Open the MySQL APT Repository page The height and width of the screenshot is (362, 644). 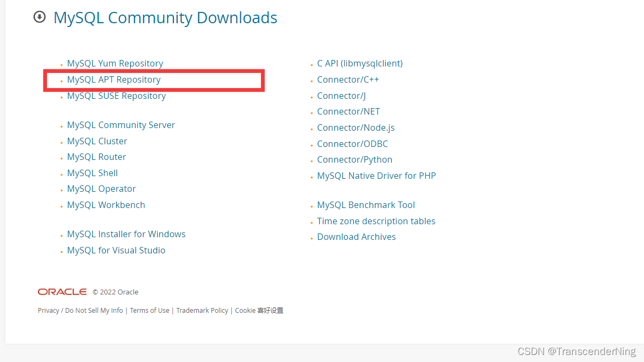113,79
